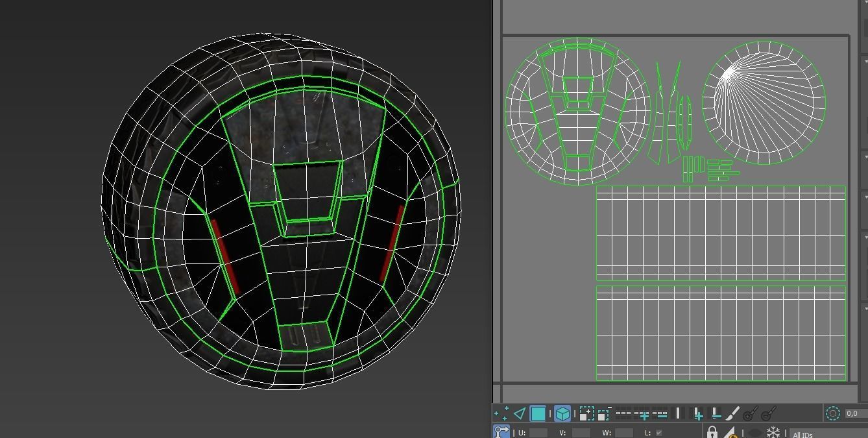Click the front-face circular UV island with V shape
This screenshot has height=438, width=868.
click(577, 111)
